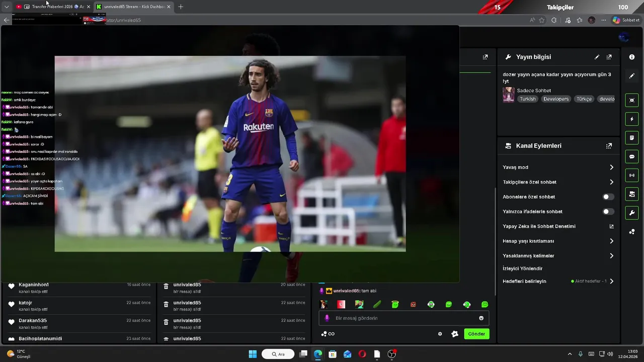Open the Copilot Sohbet et button

[x=626, y=20]
